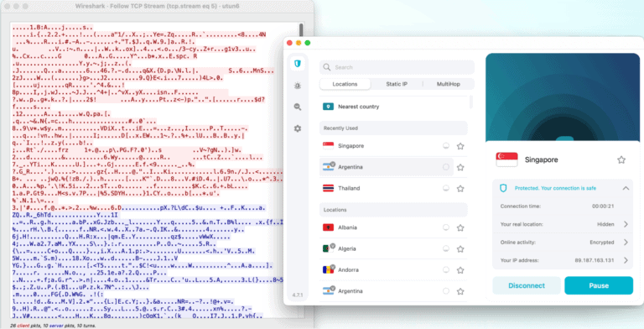
Task: Open the Settings gear in Surfshark sidebar
Action: [298, 128]
